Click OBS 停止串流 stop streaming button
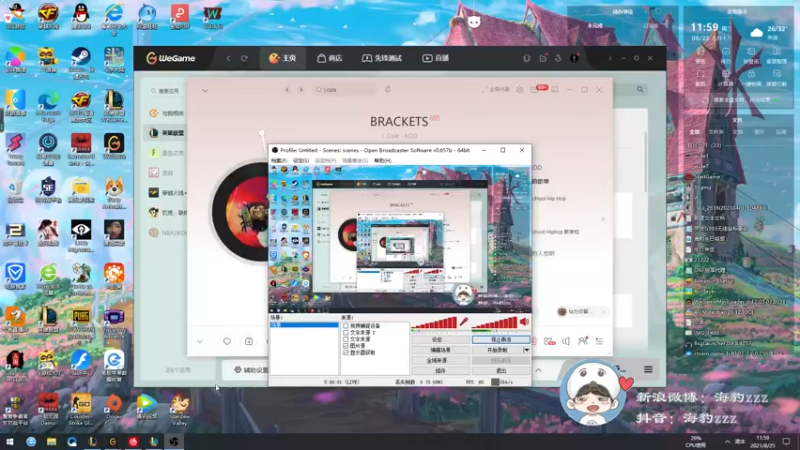This screenshot has width=800, height=450. (x=501, y=339)
